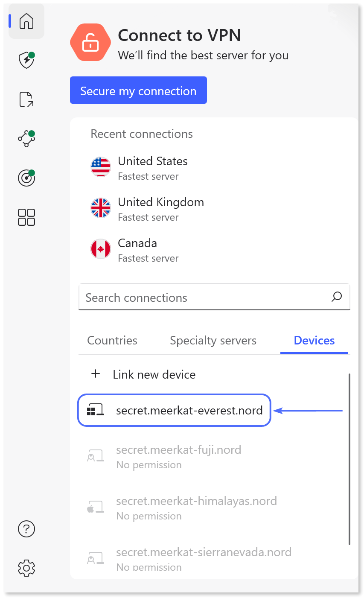Open the file sharing sidebar icon
The image size is (364, 598).
[x=26, y=99]
